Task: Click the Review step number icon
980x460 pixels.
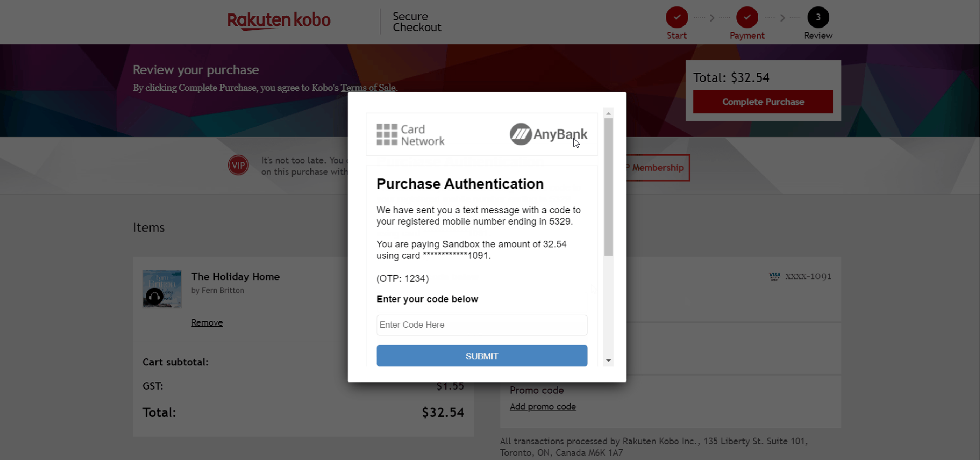Action: [817, 17]
